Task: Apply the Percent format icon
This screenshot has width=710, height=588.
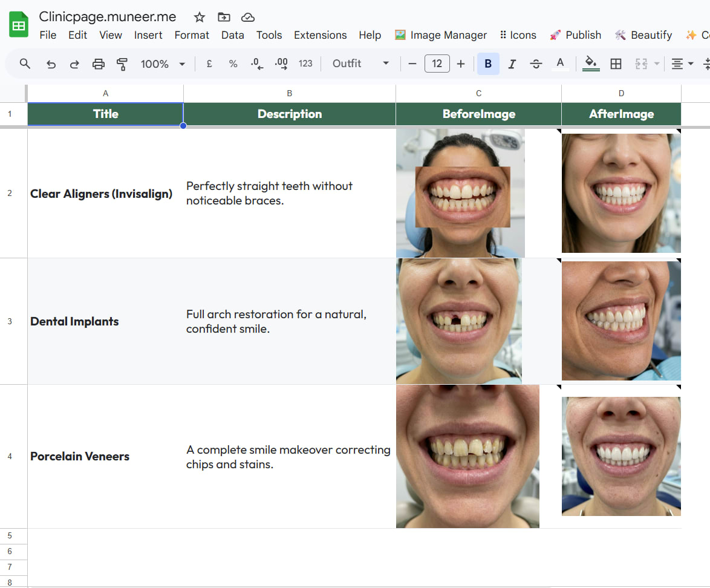Action: pos(233,63)
